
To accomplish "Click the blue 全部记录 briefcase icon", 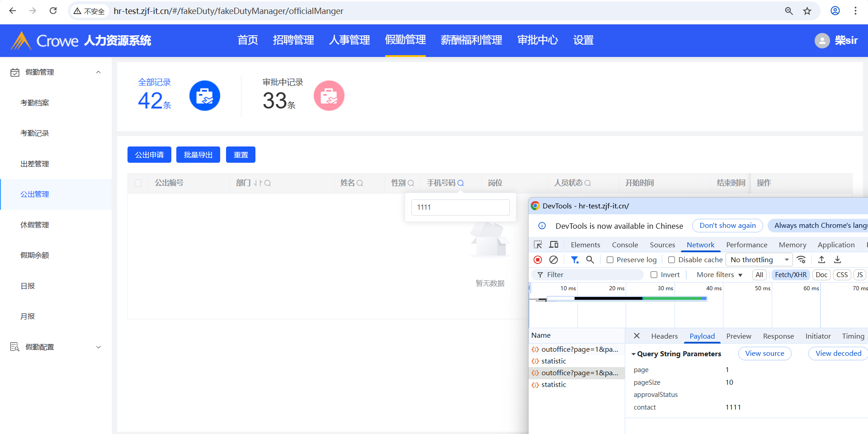I will [205, 95].
